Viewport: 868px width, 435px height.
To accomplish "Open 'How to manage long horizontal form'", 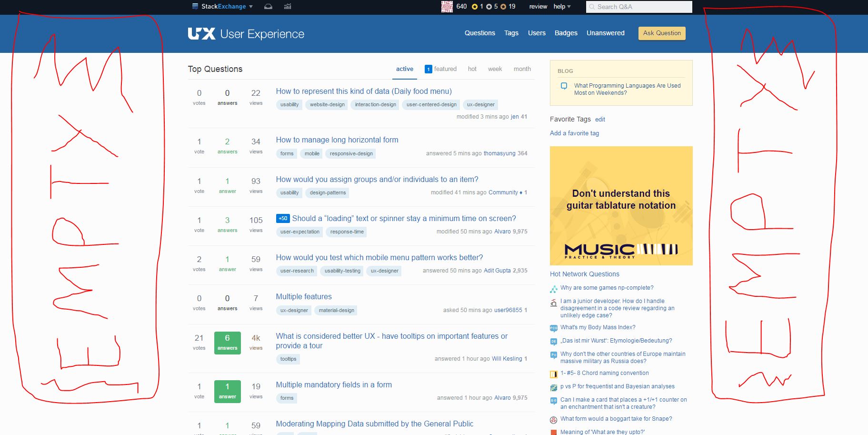I will coord(337,140).
